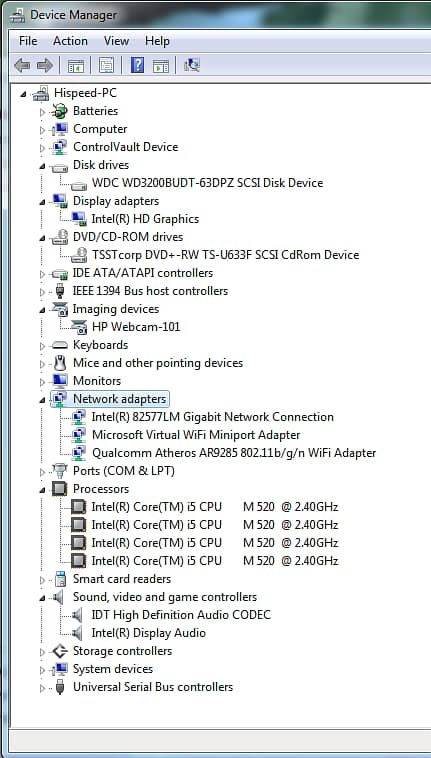Viewport: 431px width, 758px height.
Task: Select the Intel(R) HD Graphics adapter icon
Action: click(x=79, y=219)
